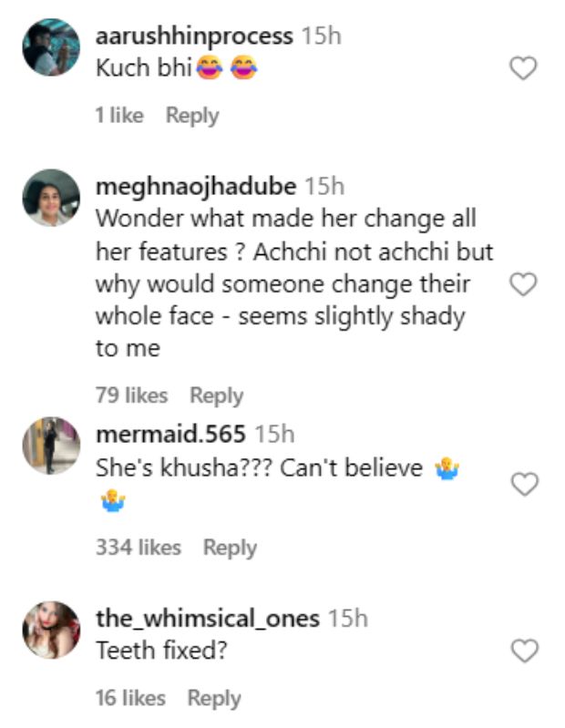View mermaid.565 profile photo
This screenshot has height=728, width=565.
(51, 446)
